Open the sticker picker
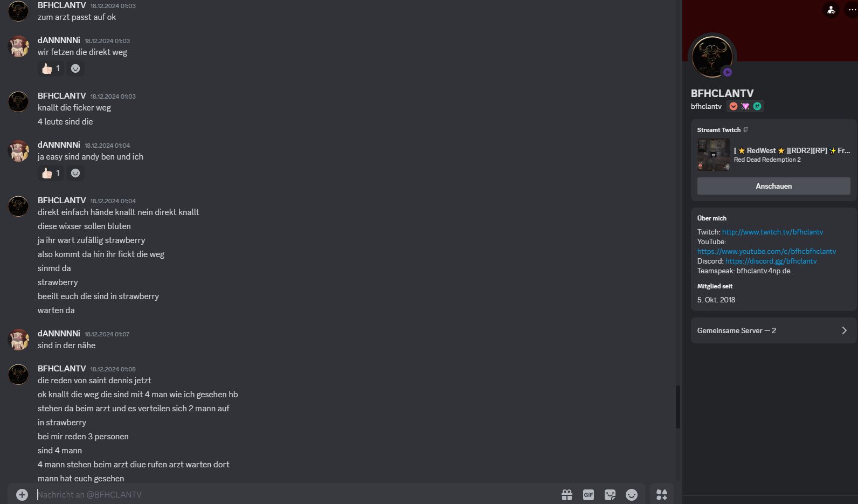 (610, 495)
